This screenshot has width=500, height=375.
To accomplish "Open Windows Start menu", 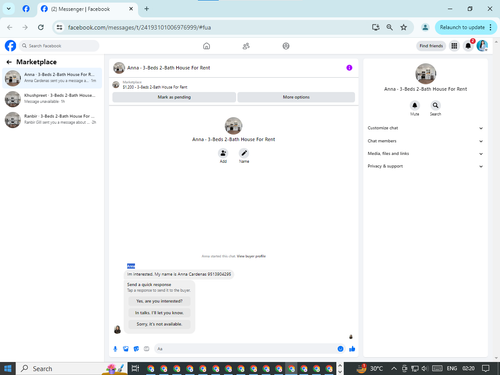I will coord(8,368).
